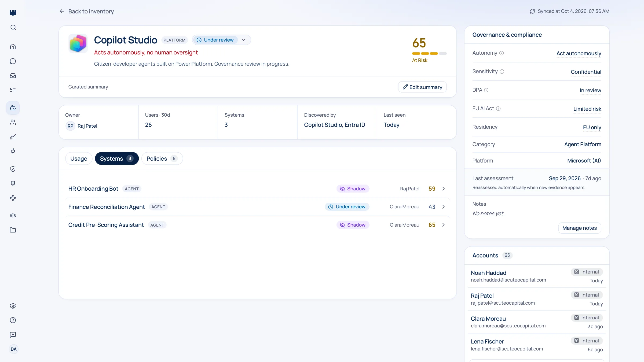The image size is (644, 362).
Task: Open help question-mark icon in sidebar
Action: point(13,320)
